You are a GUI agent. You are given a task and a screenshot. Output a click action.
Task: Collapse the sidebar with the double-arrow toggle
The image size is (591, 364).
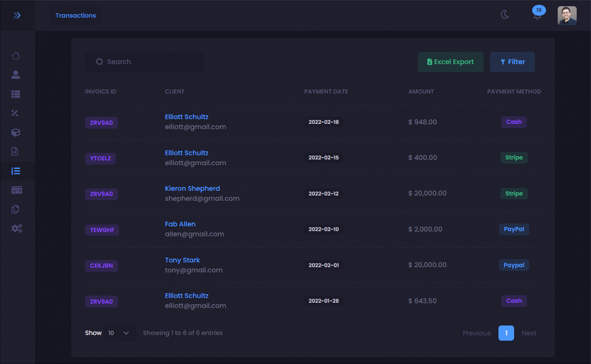(x=18, y=15)
